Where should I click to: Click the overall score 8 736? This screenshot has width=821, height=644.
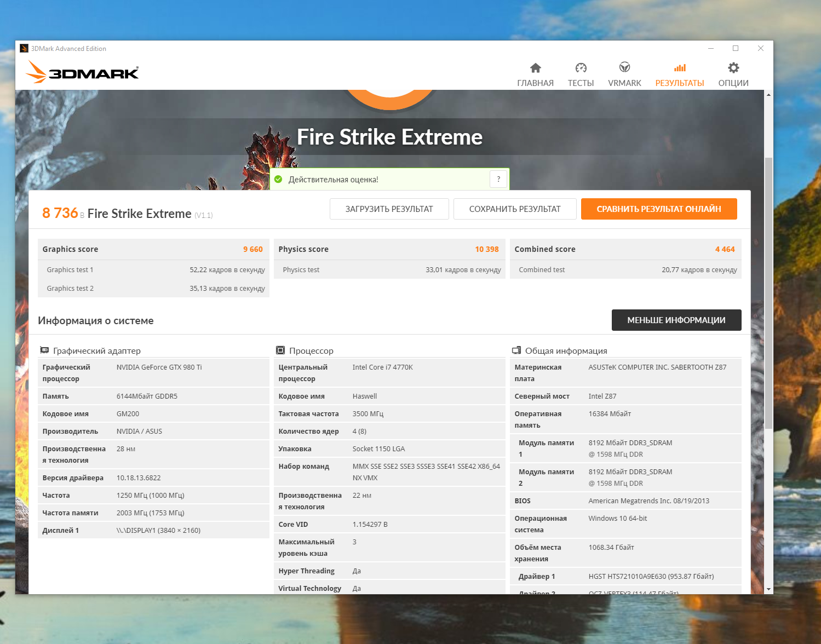coord(60,213)
